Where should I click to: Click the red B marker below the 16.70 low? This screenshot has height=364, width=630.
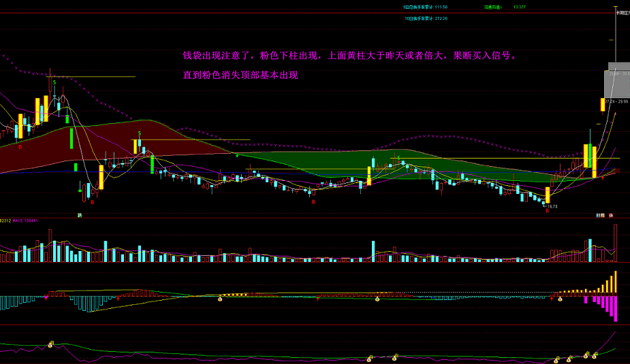547,211
